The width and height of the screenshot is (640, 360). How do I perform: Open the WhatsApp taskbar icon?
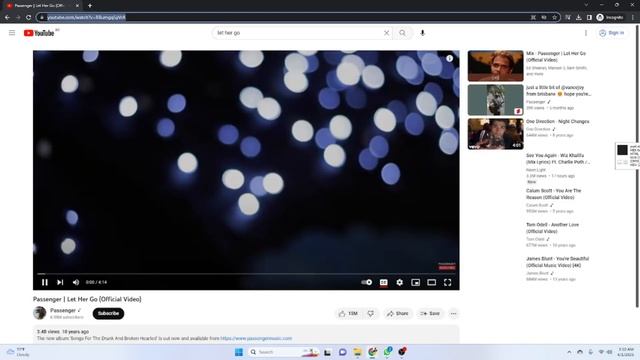[x=387, y=352]
